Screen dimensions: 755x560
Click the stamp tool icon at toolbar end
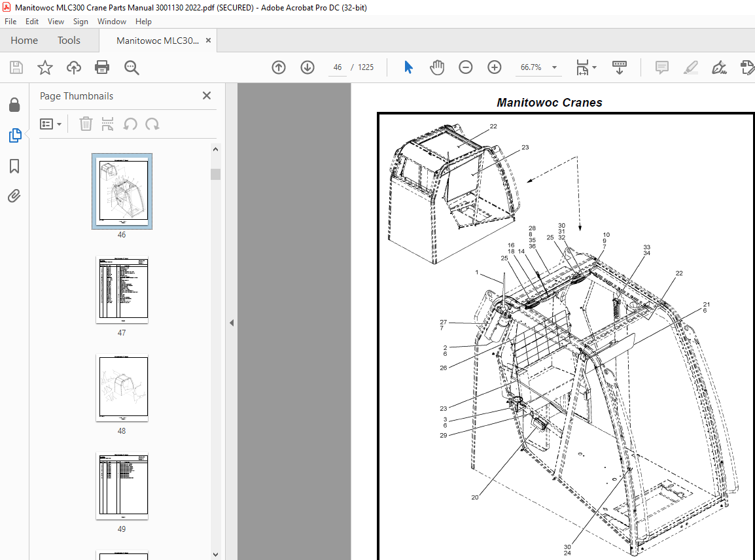point(747,67)
